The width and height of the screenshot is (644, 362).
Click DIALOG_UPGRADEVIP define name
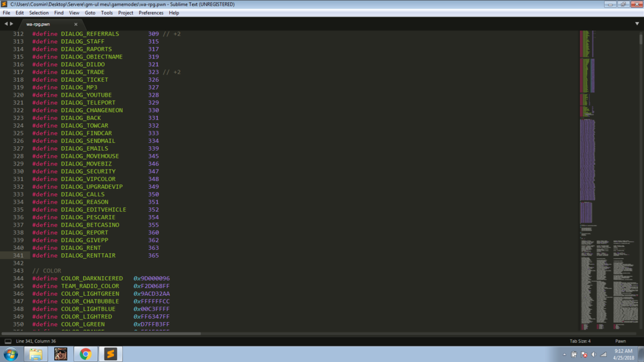pos(92,187)
